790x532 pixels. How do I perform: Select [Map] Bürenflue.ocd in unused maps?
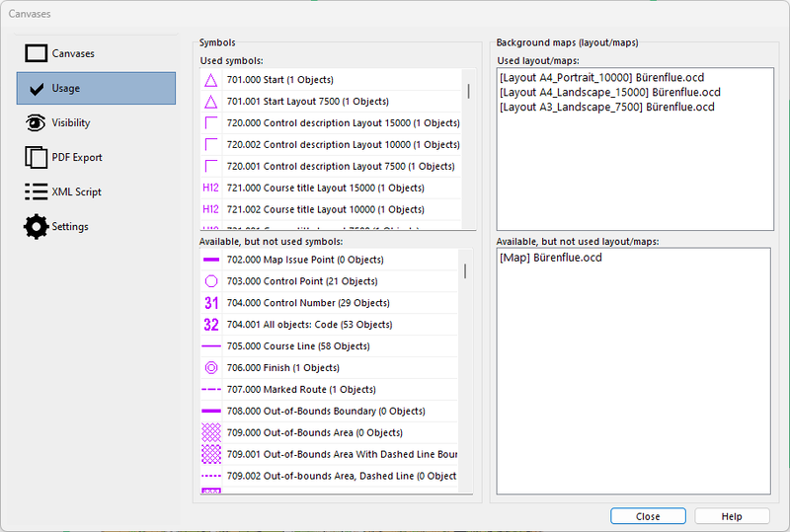[551, 258]
